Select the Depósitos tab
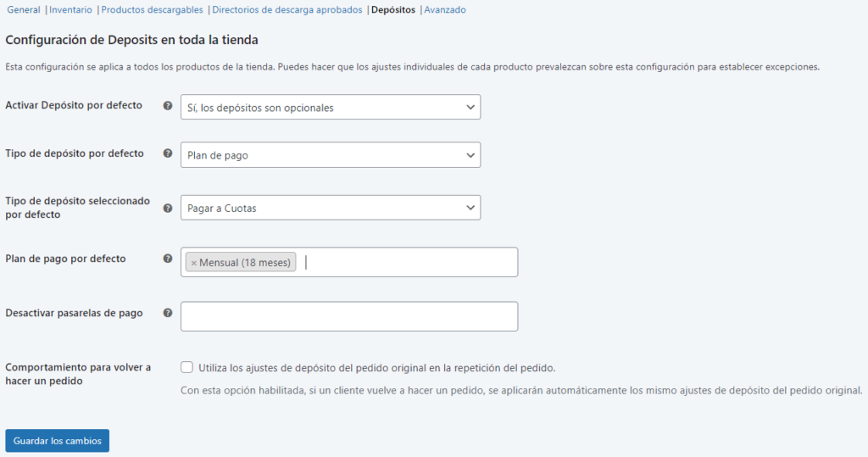 [393, 10]
